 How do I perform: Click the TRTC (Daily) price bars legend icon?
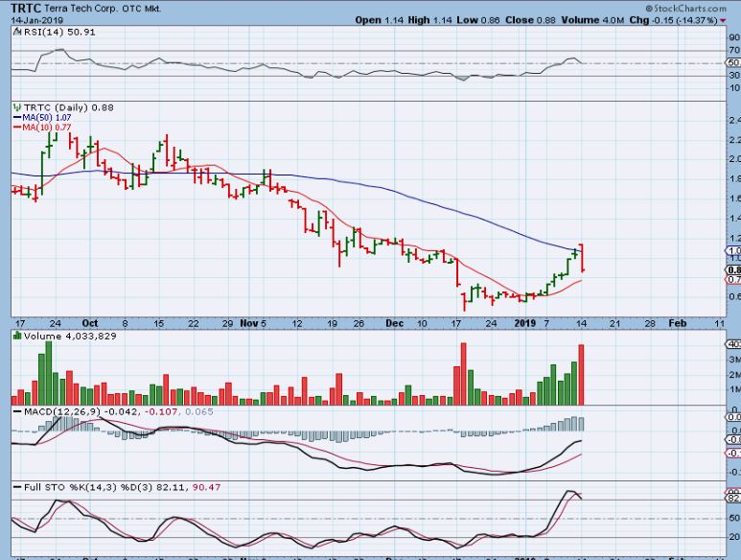[17, 107]
